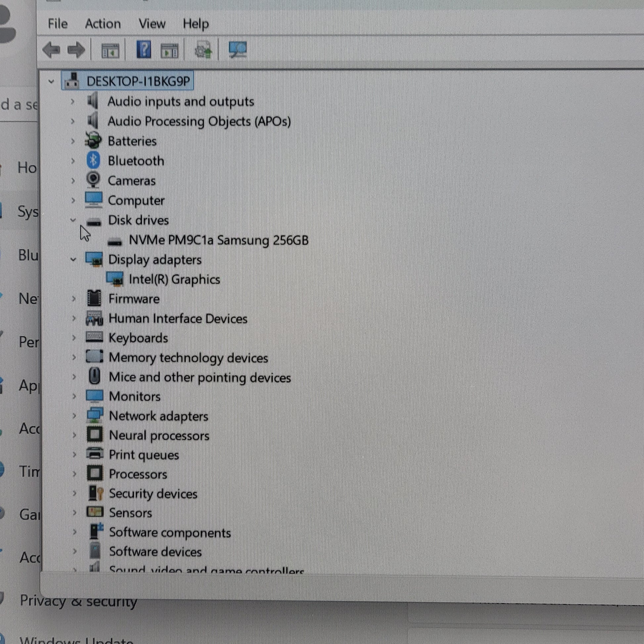This screenshot has width=644, height=644.
Task: Click the Show/Hide Action Pane icon
Action: pyautogui.click(x=169, y=51)
